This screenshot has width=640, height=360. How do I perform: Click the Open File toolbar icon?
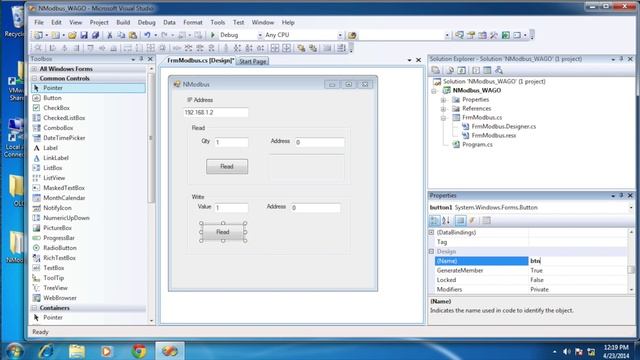[x=72, y=36]
